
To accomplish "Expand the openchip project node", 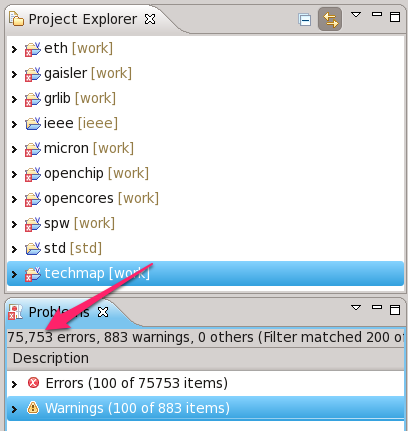I will (14, 174).
